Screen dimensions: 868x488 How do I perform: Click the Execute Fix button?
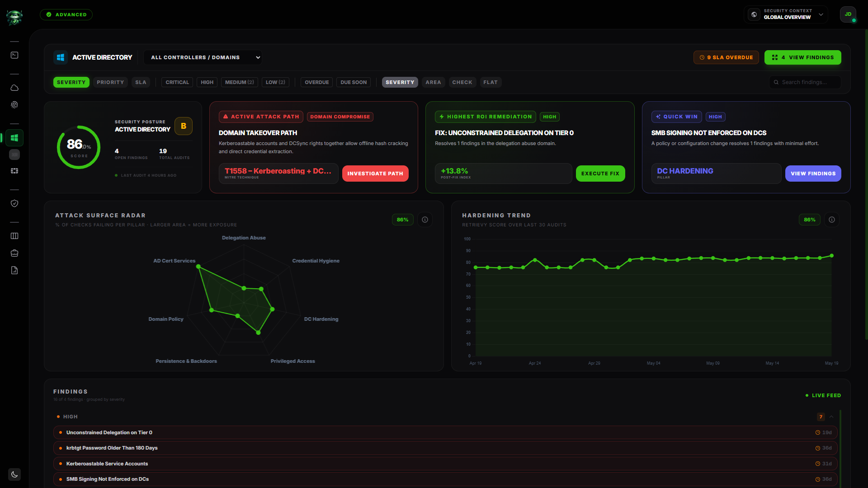(600, 174)
